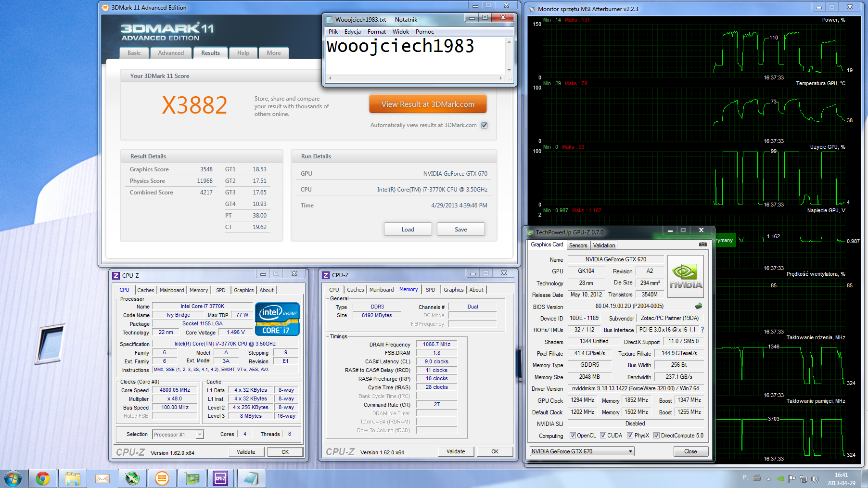
Task: Open the NVIDIA GeForce GTX 670 dropdown
Action: (x=582, y=451)
